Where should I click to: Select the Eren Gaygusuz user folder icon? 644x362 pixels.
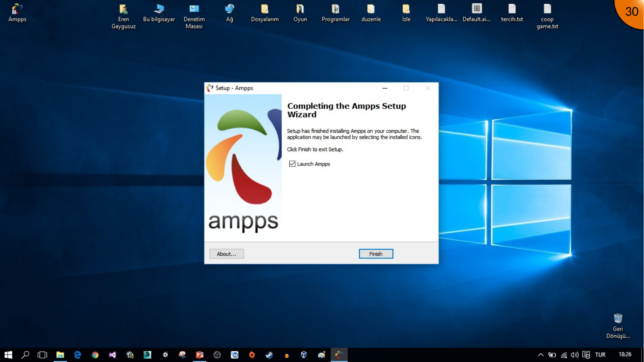(x=124, y=16)
